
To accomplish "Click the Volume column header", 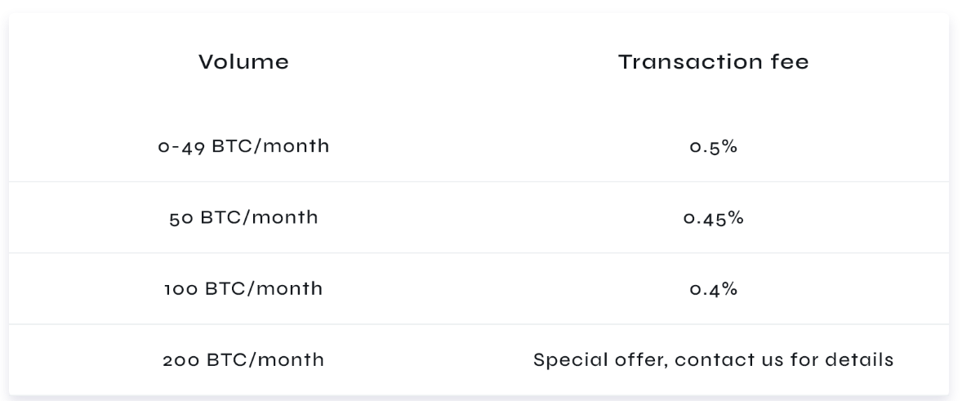I will pos(243,62).
